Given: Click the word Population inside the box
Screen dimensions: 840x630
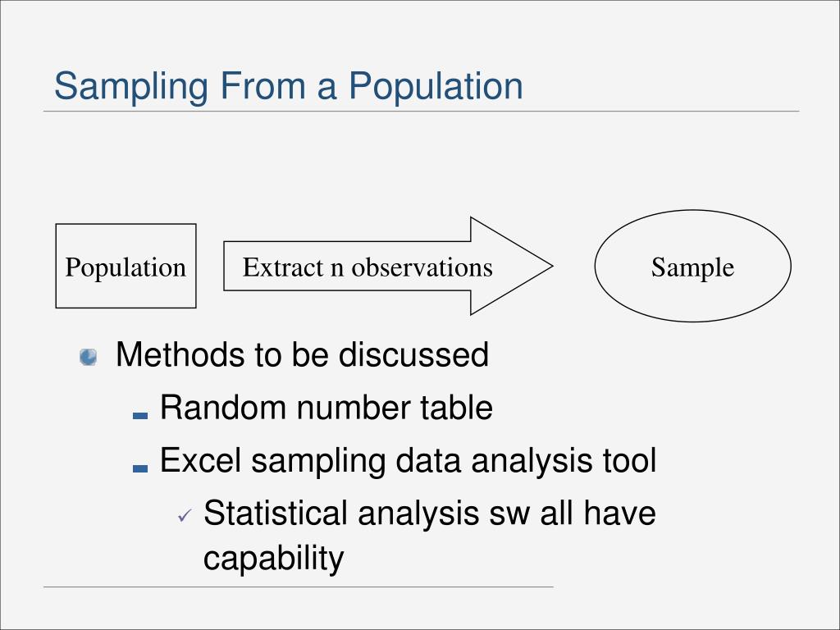Looking at the screenshot, I should click(x=126, y=267).
